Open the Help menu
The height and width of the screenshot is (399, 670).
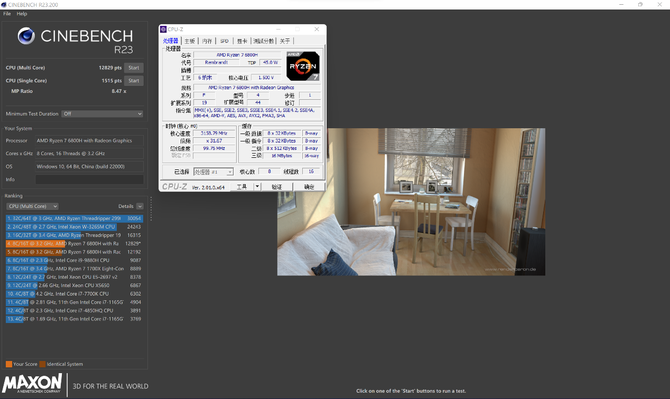click(x=22, y=14)
